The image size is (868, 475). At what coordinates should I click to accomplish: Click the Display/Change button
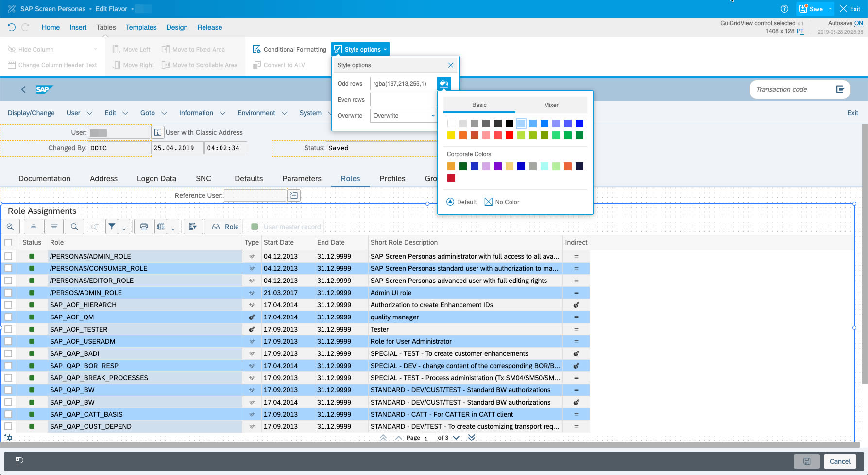(31, 113)
